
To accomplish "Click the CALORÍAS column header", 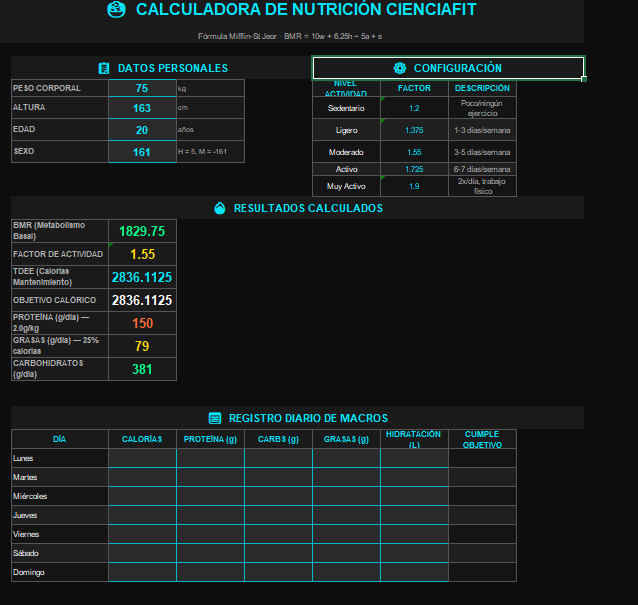I will 142,439.
